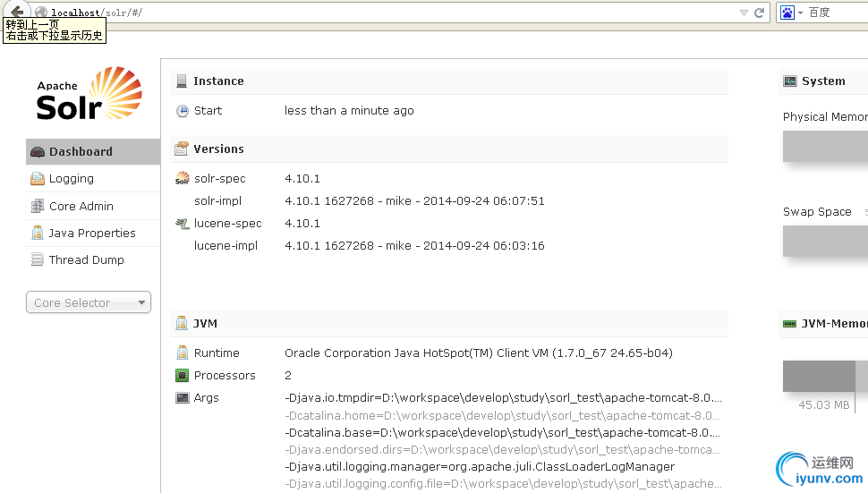Click the Physical Memory label

825,116
